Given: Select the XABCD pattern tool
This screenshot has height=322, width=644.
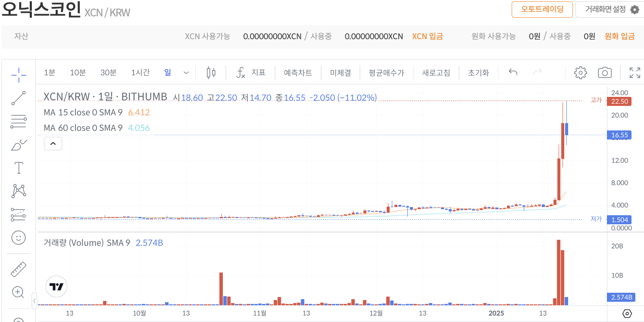Looking at the screenshot, I should [x=18, y=191].
